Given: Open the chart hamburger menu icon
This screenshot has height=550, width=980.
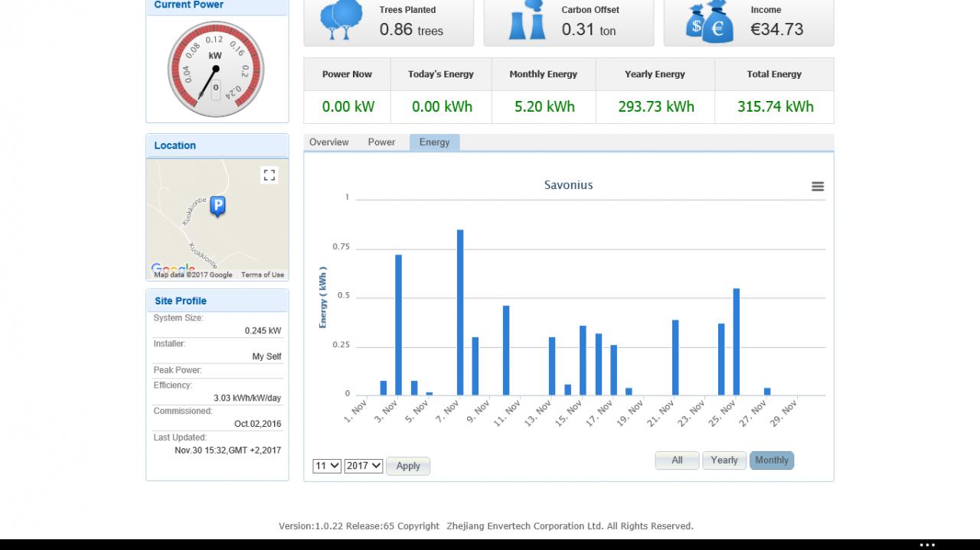Looking at the screenshot, I should [818, 186].
